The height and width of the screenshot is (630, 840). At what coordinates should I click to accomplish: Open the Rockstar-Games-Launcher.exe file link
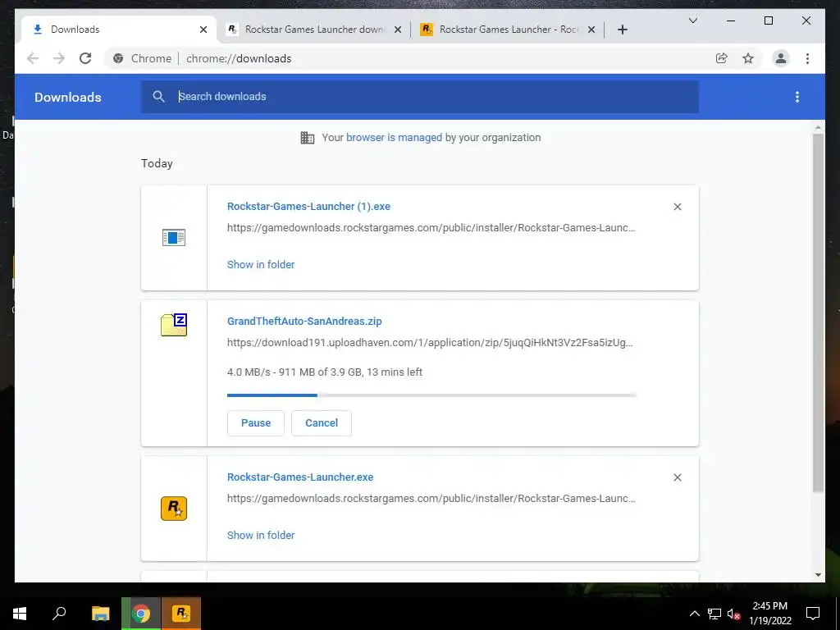tap(300, 477)
